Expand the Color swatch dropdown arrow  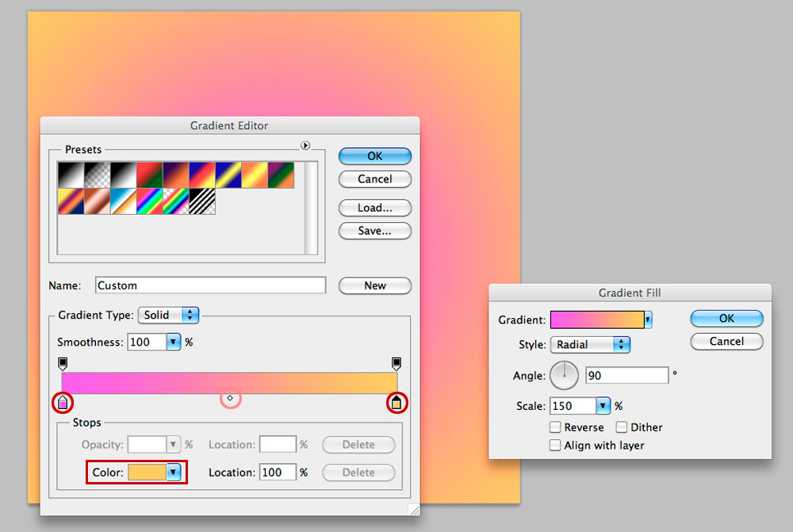coord(174,473)
